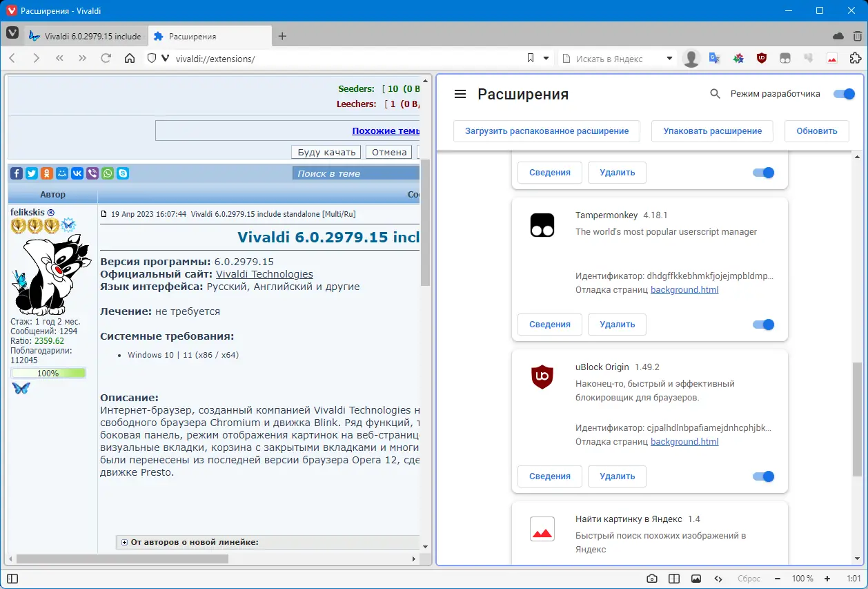The height and width of the screenshot is (589, 868).
Task: Share the topic on Twitter
Action: tap(32, 173)
